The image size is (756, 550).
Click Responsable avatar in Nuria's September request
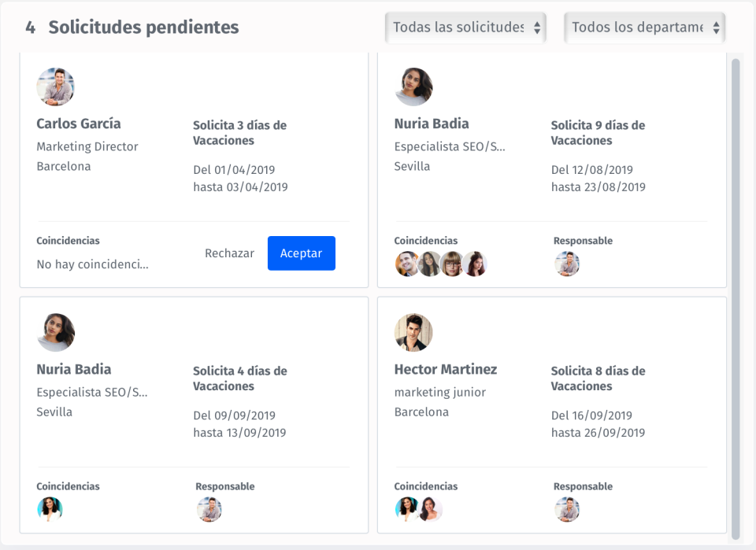coord(209,510)
